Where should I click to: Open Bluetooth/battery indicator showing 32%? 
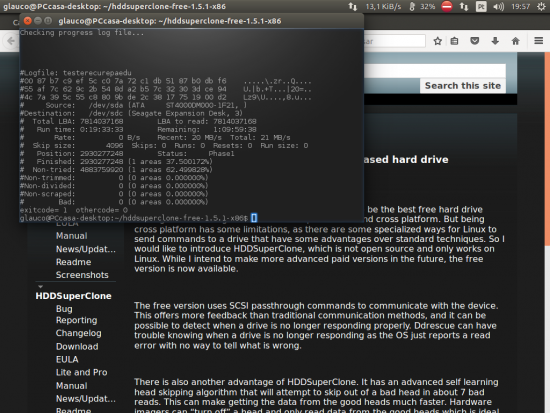coord(422,6)
